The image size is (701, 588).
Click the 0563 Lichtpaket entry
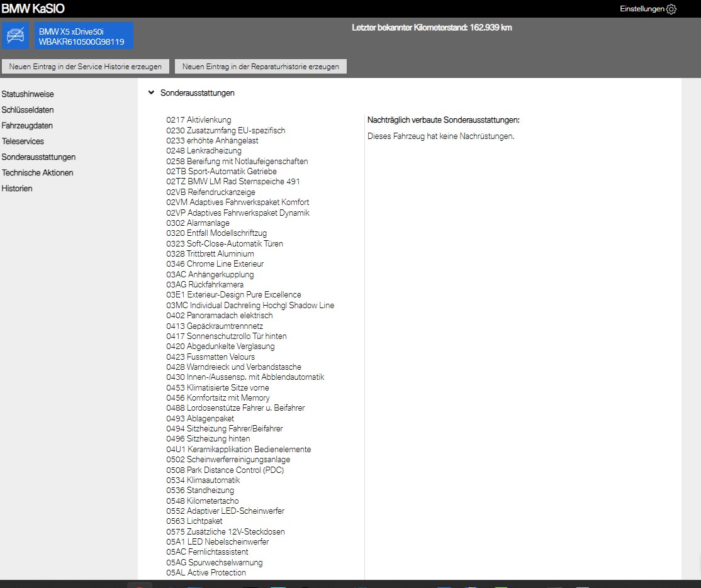pos(194,521)
